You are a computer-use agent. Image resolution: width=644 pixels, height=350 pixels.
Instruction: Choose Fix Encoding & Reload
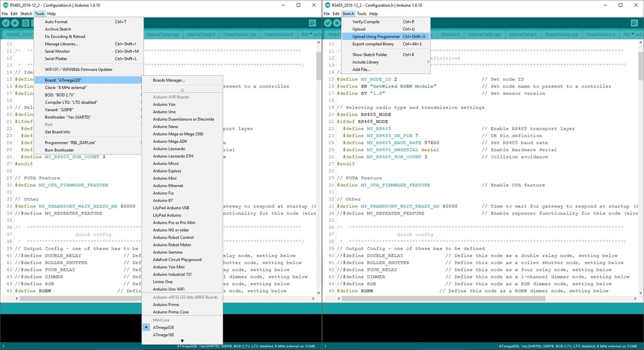89,37
